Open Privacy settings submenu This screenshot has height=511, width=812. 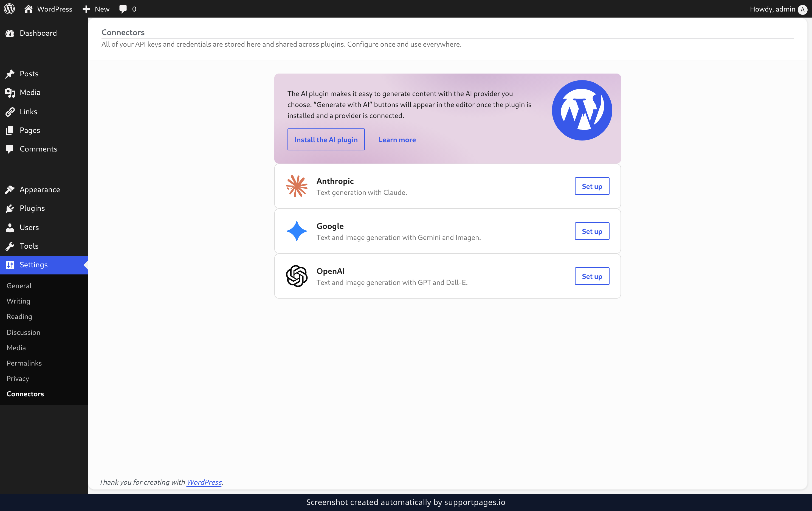point(18,378)
